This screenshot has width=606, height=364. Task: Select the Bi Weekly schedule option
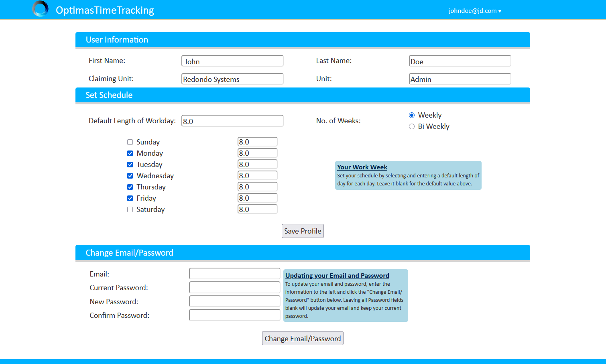tap(412, 126)
